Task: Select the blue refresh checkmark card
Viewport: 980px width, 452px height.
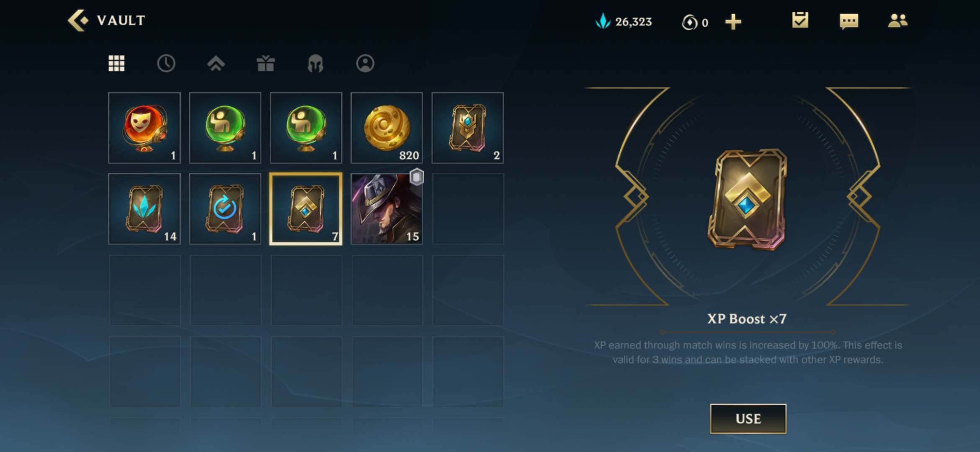Action: (225, 209)
